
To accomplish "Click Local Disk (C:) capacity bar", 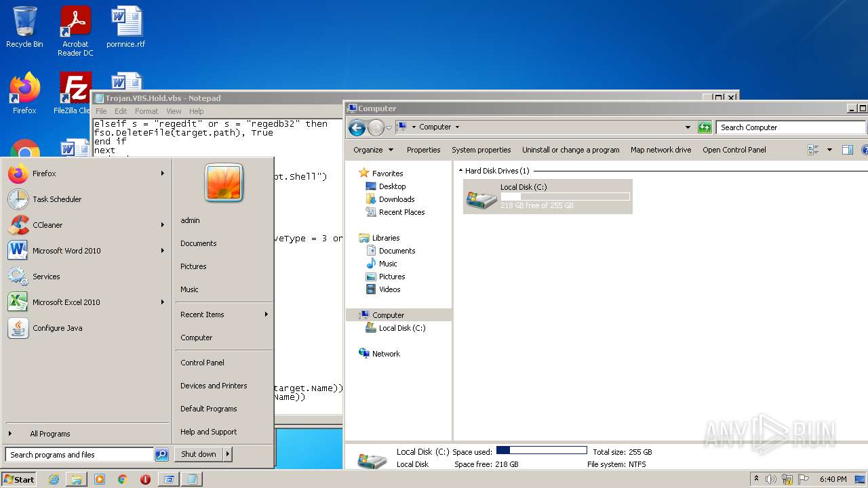I will coord(565,197).
